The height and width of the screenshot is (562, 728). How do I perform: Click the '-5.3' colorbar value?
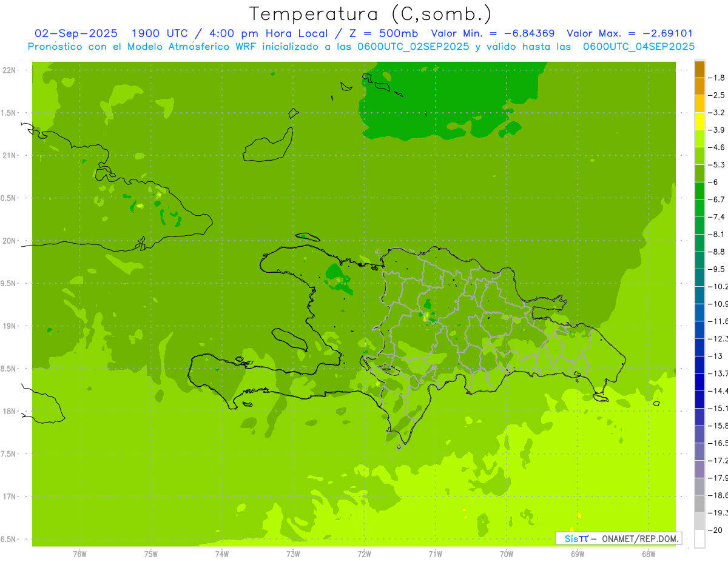click(718, 164)
